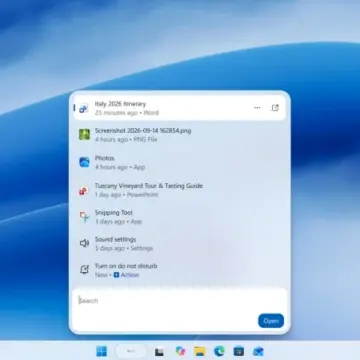Click the Photos app icon

click(x=84, y=162)
